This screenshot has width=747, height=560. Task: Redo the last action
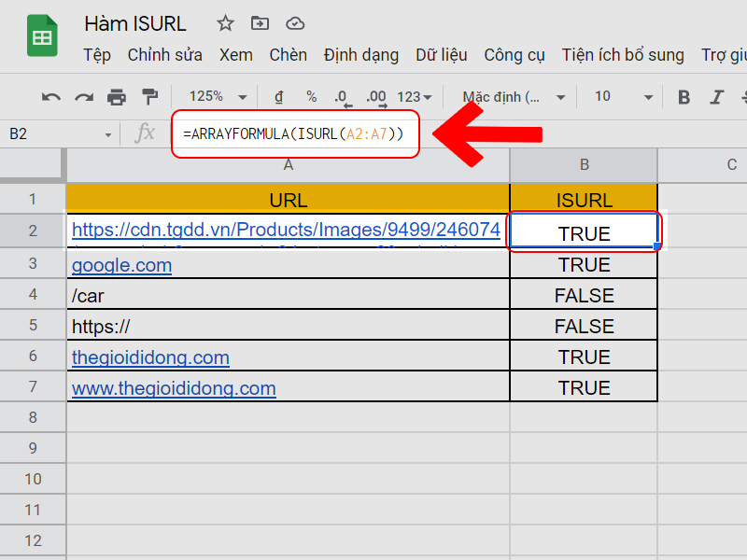coord(84,97)
